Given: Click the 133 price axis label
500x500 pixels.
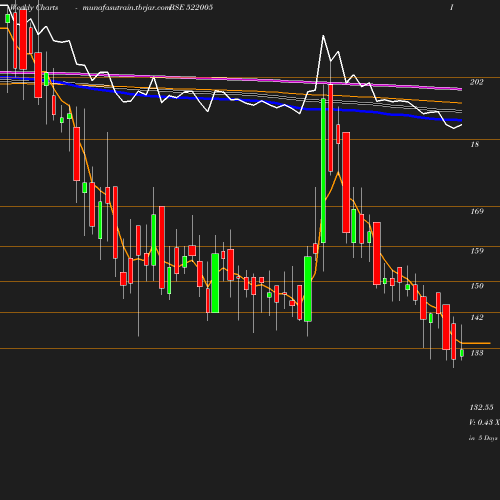Looking at the screenshot, I should point(477,353).
